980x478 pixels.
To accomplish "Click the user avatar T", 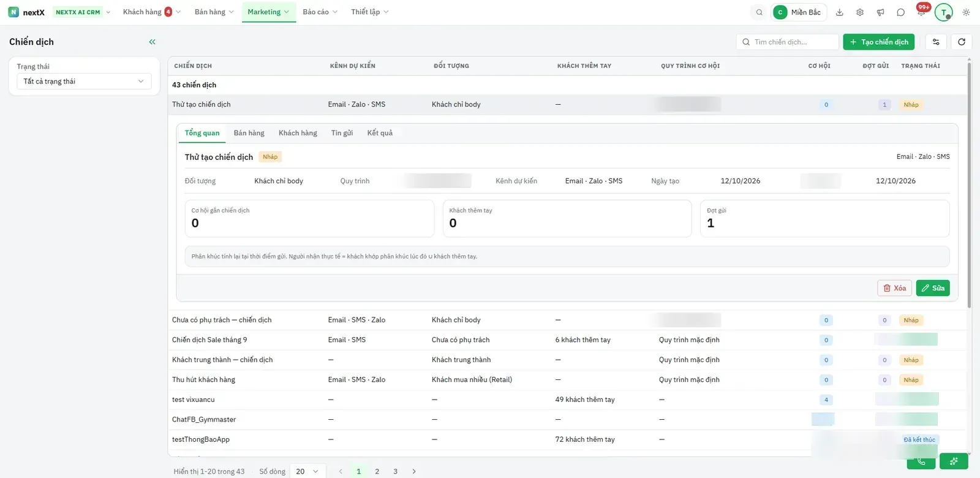I will (x=944, y=12).
